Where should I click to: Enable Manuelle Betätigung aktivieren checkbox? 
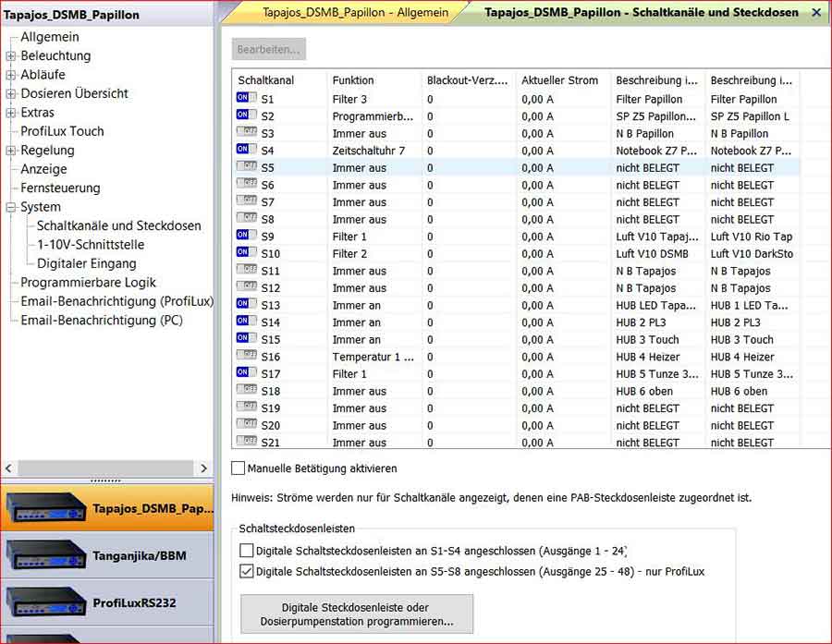[239, 468]
